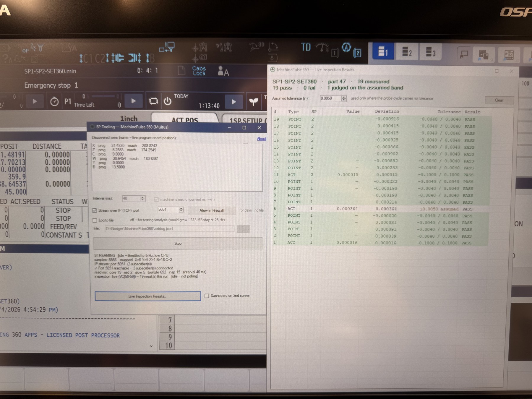The width and height of the screenshot is (532, 399).
Task: Click the Clear button in inspection results
Action: (499, 100)
